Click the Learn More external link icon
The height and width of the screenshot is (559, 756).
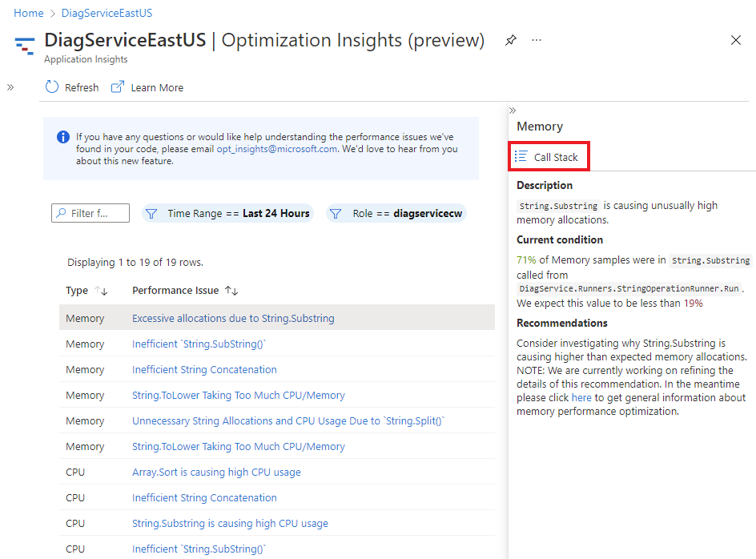coord(118,86)
